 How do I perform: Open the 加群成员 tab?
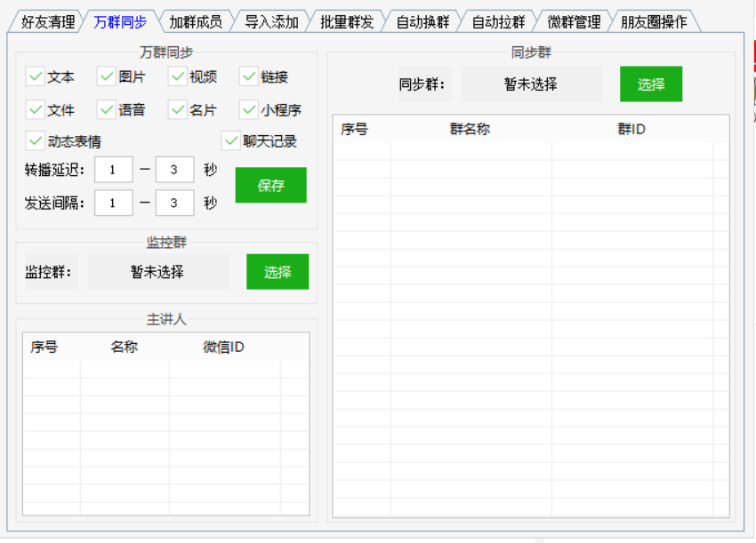click(x=196, y=22)
